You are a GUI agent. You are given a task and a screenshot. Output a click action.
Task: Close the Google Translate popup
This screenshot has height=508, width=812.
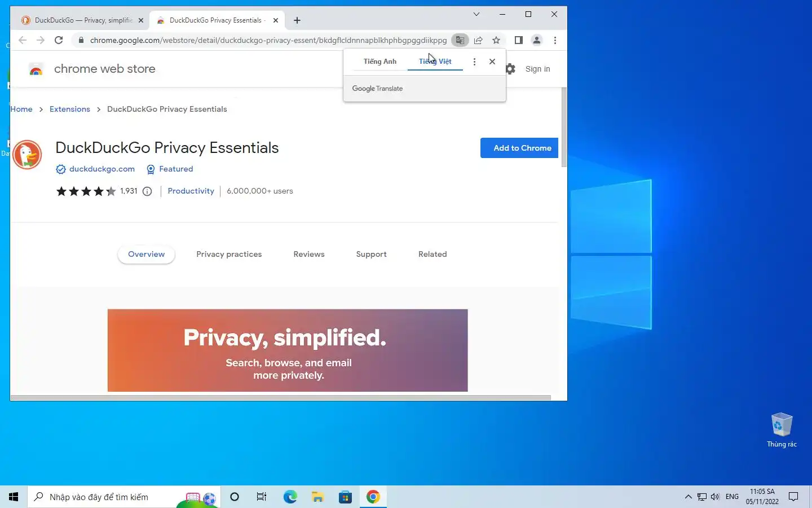click(492, 62)
